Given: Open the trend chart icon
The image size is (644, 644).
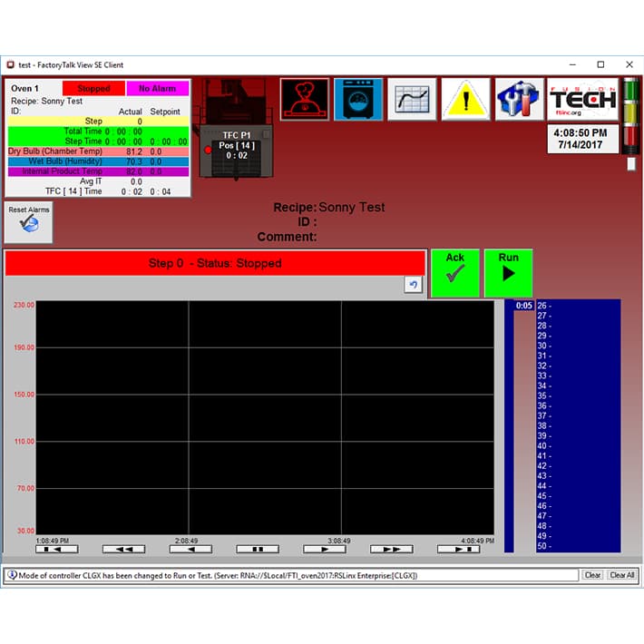Looking at the screenshot, I should 412,99.
